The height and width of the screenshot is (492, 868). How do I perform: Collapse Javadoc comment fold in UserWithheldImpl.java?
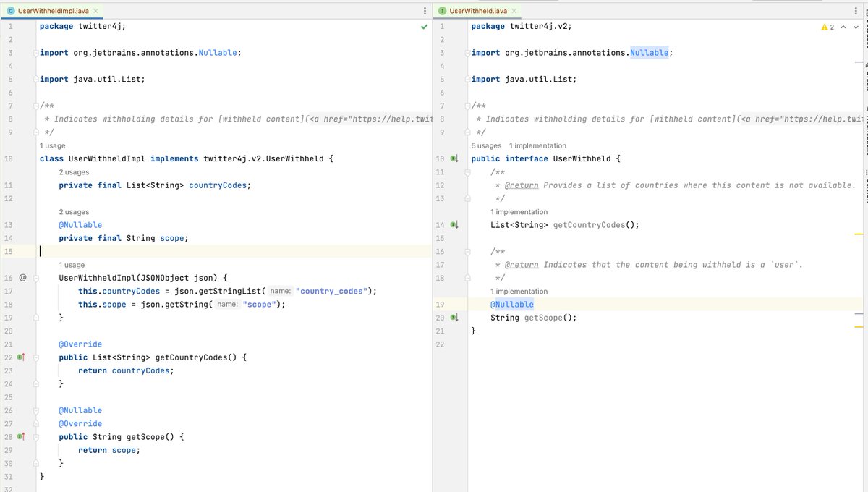pyautogui.click(x=35, y=106)
